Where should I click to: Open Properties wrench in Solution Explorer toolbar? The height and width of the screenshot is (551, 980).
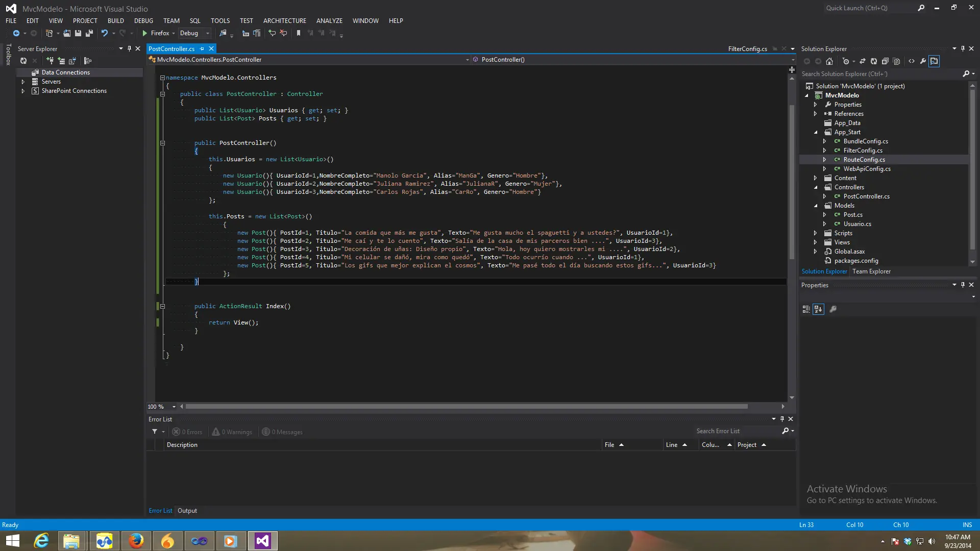pyautogui.click(x=923, y=61)
